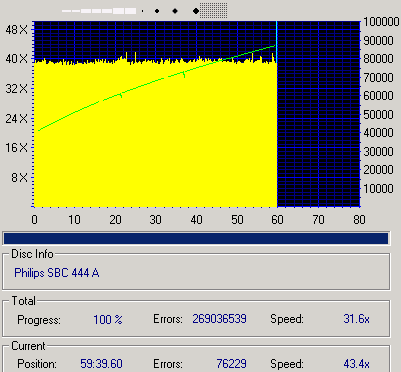The height and width of the screenshot is (372, 401).
Task: Click the cyan position line at 60
Action: coord(276,114)
